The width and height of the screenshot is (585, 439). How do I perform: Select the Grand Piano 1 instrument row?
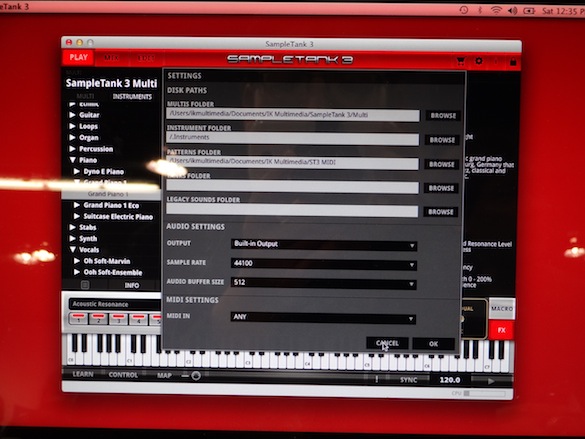pos(111,194)
